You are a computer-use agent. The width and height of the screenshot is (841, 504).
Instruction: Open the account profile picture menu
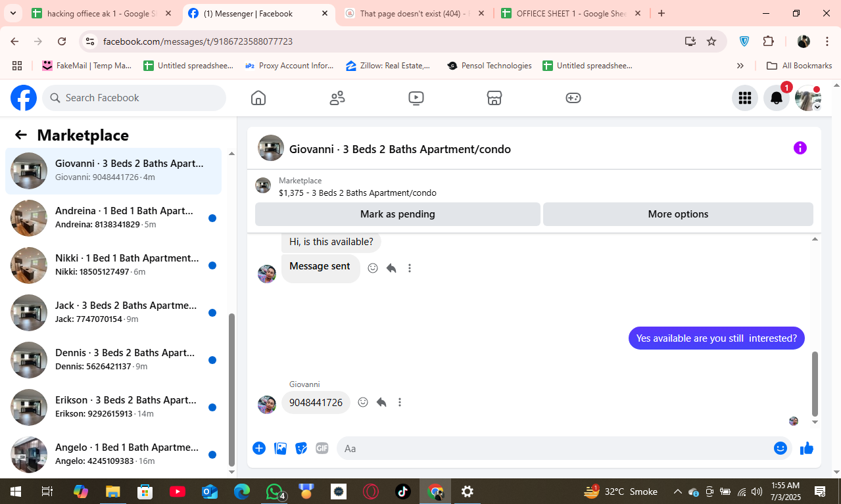pos(808,98)
